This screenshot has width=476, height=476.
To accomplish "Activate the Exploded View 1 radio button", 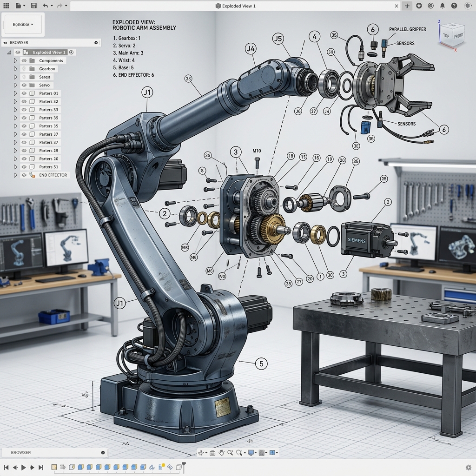I will 71,52.
